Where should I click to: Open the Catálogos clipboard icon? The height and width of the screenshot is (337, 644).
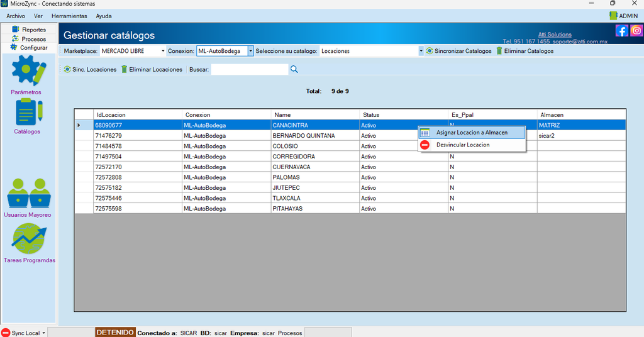pyautogui.click(x=29, y=112)
